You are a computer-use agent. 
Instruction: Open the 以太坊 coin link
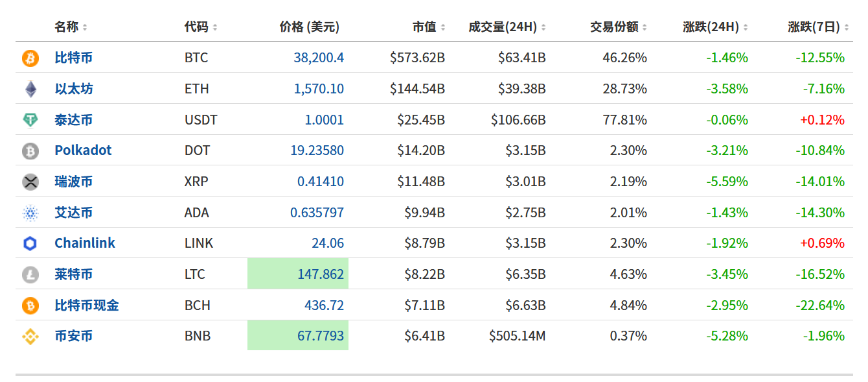coord(74,89)
